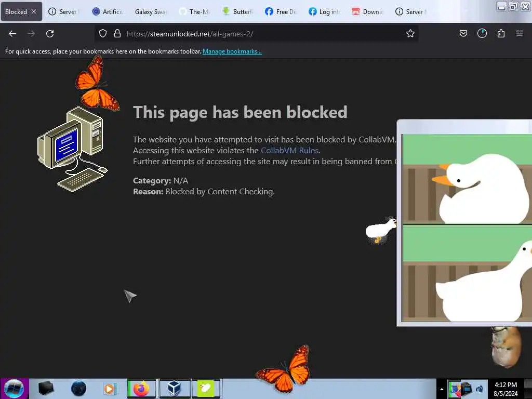
Task: Switch to The-M GitHub tab
Action: (195, 11)
